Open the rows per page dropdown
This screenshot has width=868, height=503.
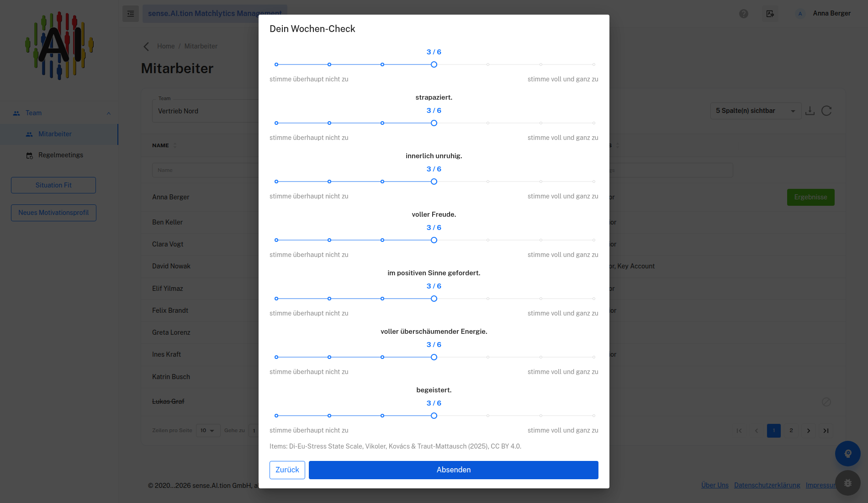[208, 430]
